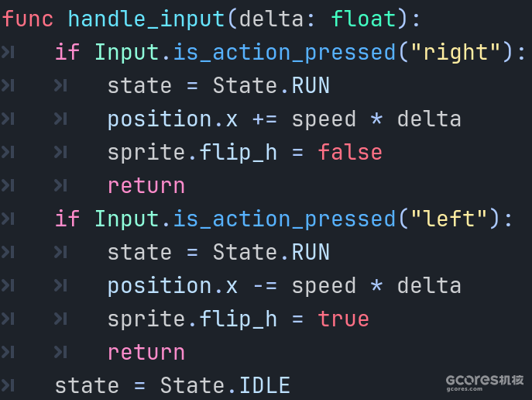Click the handle_input function name
Screen dimensions: 532x400
click(146, 19)
